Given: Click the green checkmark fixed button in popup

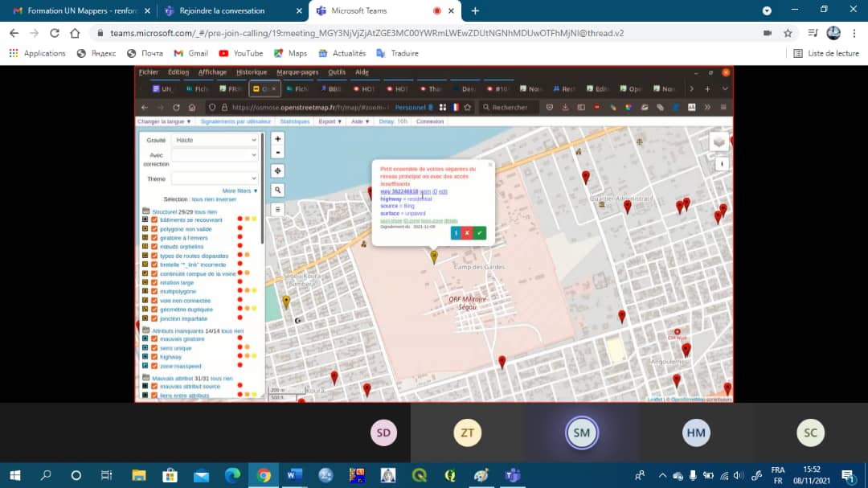Looking at the screenshot, I should [x=479, y=233].
